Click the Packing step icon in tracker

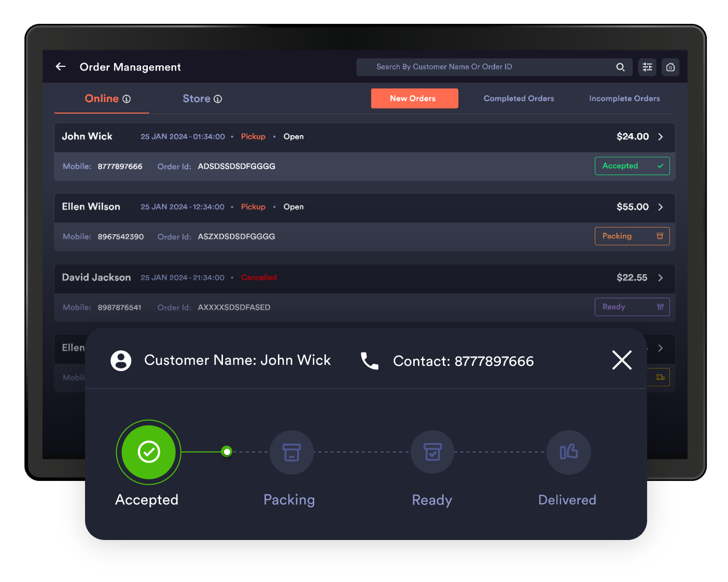[x=291, y=452]
